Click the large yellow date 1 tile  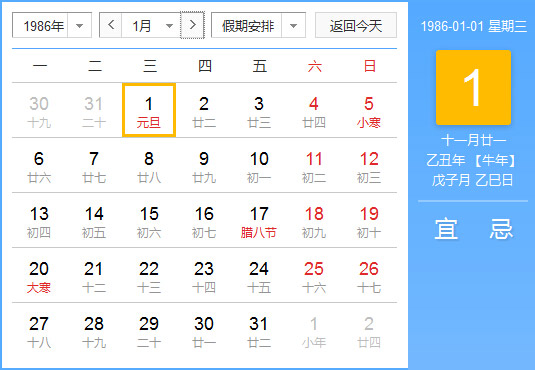473,87
